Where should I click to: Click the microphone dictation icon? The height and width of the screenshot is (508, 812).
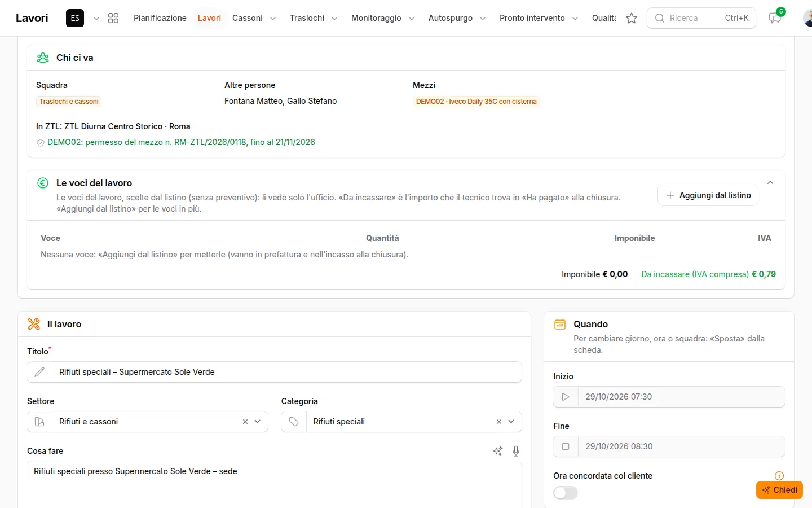(516, 451)
